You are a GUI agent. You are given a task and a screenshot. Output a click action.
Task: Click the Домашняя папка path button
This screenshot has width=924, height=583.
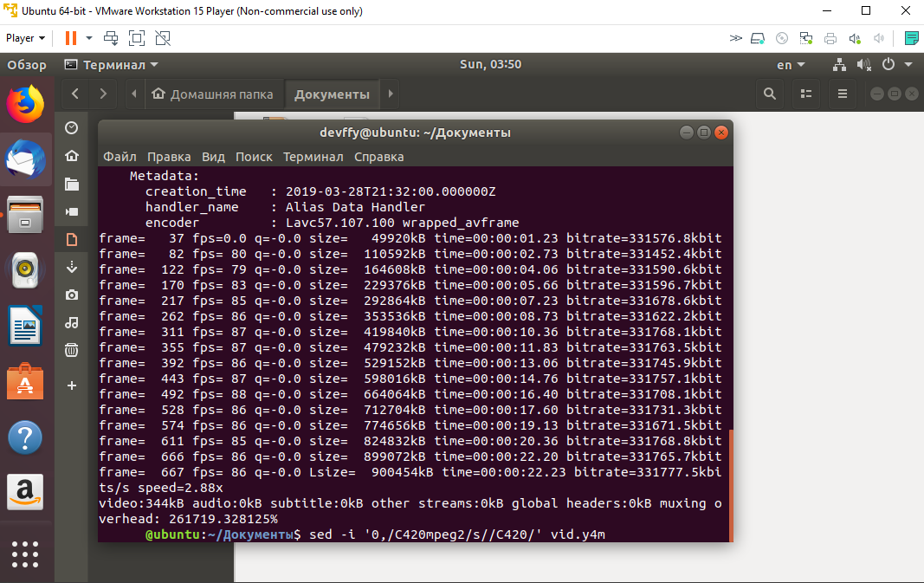pos(213,94)
